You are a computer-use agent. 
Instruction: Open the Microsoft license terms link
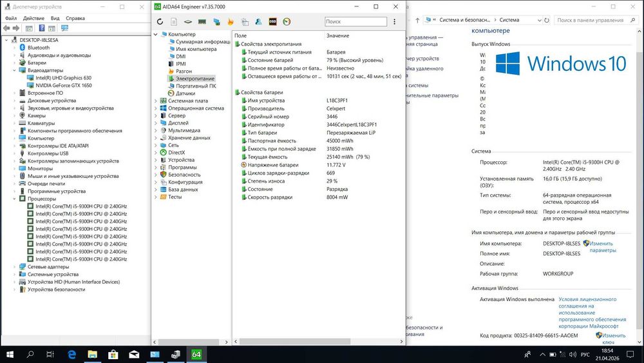(592, 313)
